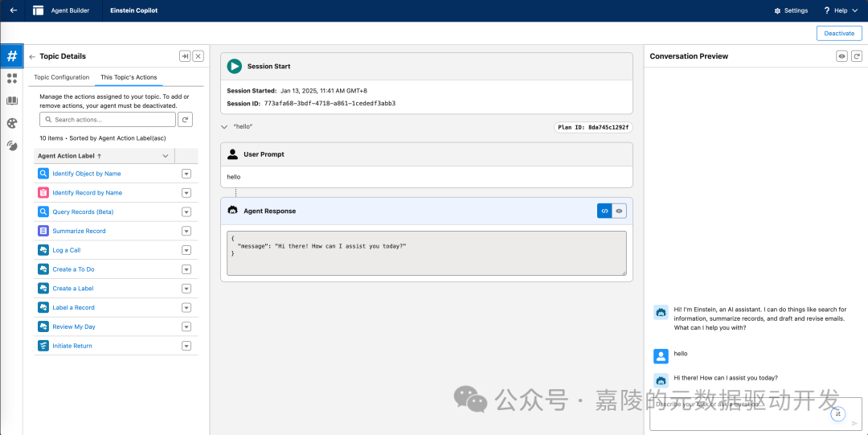This screenshot has height=435, width=868.
Task: Click Summarize Record icon
Action: click(x=43, y=231)
